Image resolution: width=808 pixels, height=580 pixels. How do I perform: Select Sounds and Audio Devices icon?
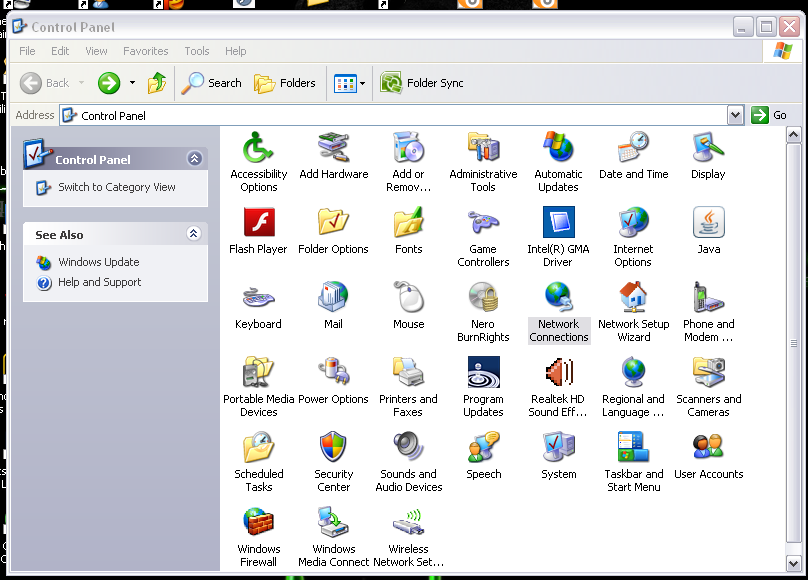click(409, 447)
